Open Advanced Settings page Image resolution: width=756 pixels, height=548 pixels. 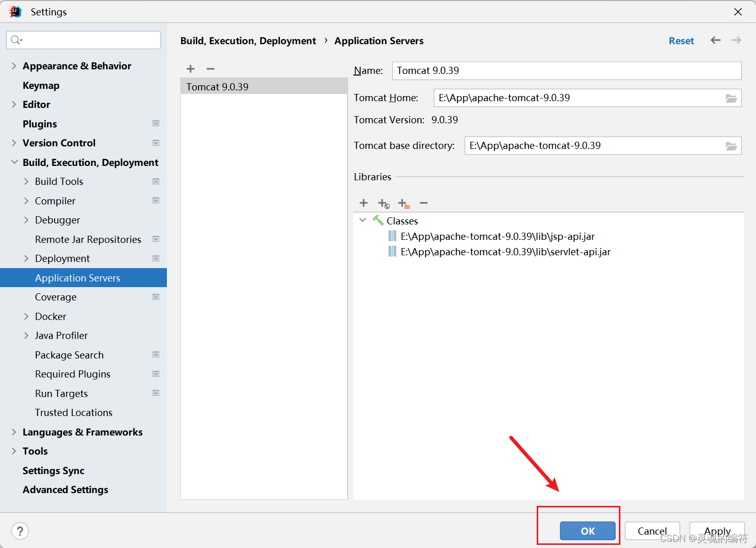click(65, 489)
